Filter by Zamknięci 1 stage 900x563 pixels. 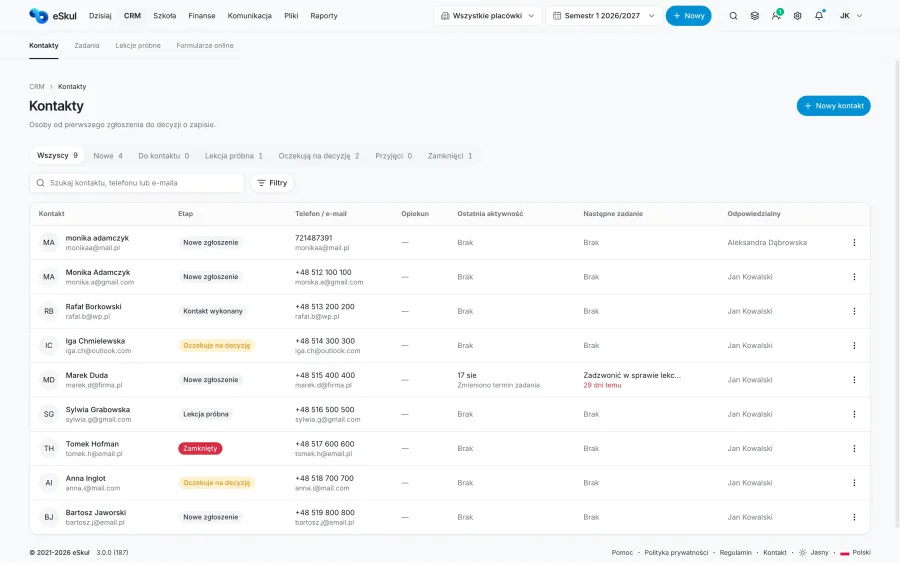click(450, 156)
